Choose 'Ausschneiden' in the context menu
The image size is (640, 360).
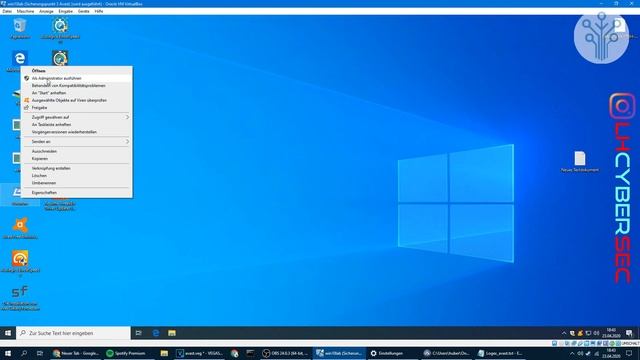coord(77,151)
